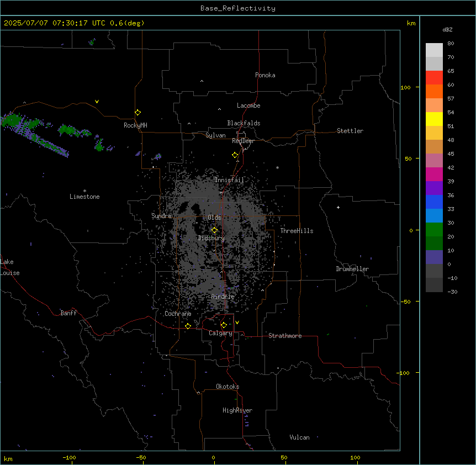Click the Stettler city label
Image resolution: width=476 pixels, height=465 pixels.
click(350, 131)
